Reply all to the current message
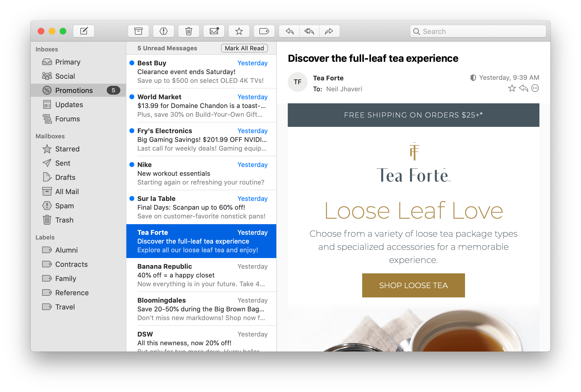 point(309,31)
